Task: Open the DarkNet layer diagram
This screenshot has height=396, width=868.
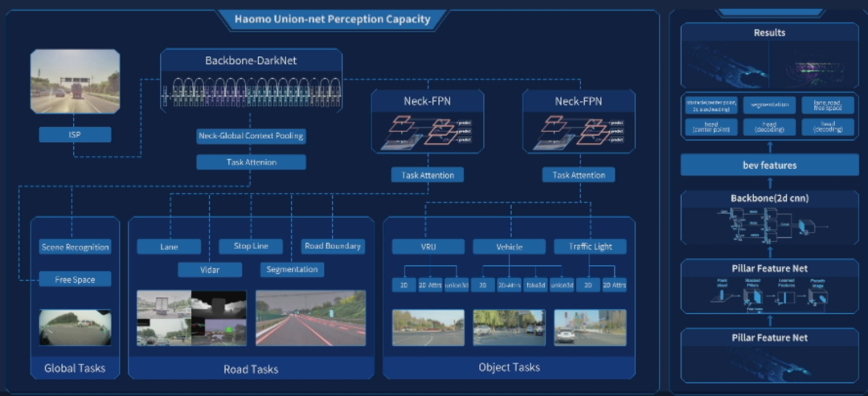Action: coord(251,91)
